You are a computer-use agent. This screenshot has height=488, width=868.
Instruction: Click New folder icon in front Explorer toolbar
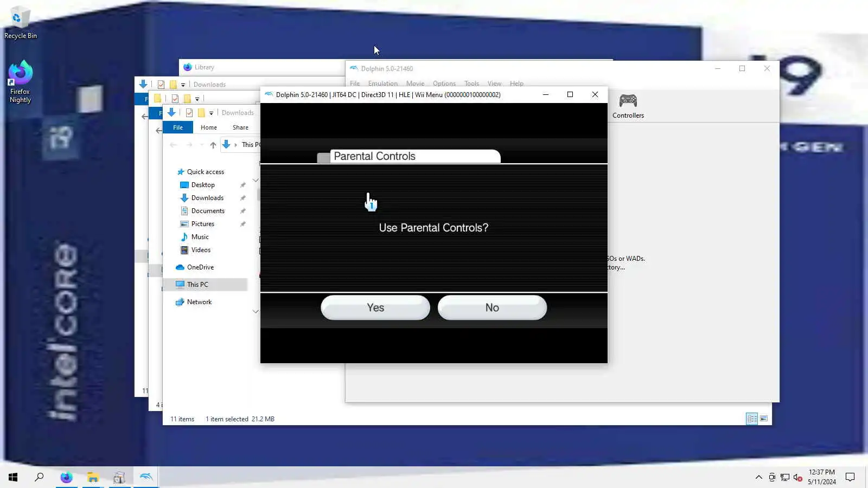click(201, 113)
